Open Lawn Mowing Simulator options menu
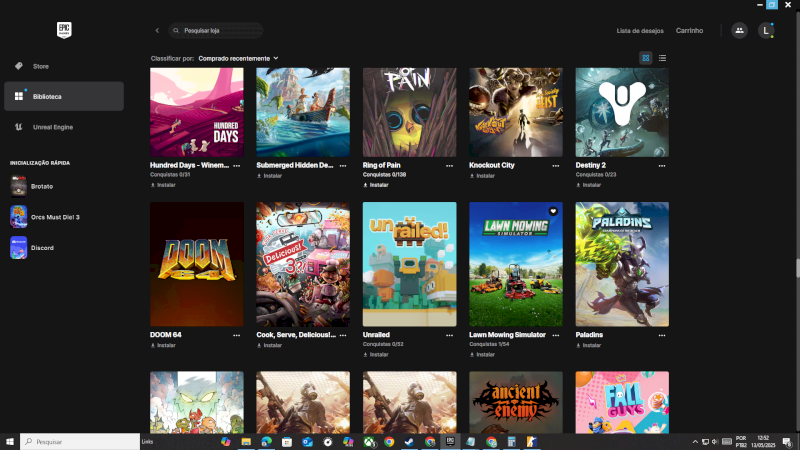 (x=556, y=335)
